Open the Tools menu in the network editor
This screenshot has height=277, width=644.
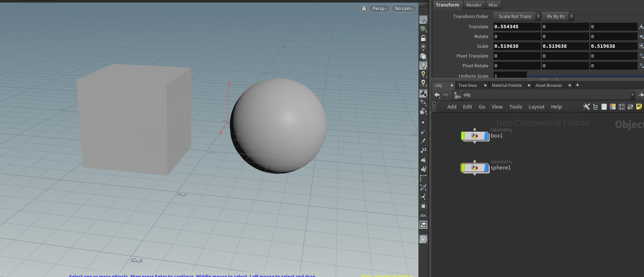coord(516,107)
